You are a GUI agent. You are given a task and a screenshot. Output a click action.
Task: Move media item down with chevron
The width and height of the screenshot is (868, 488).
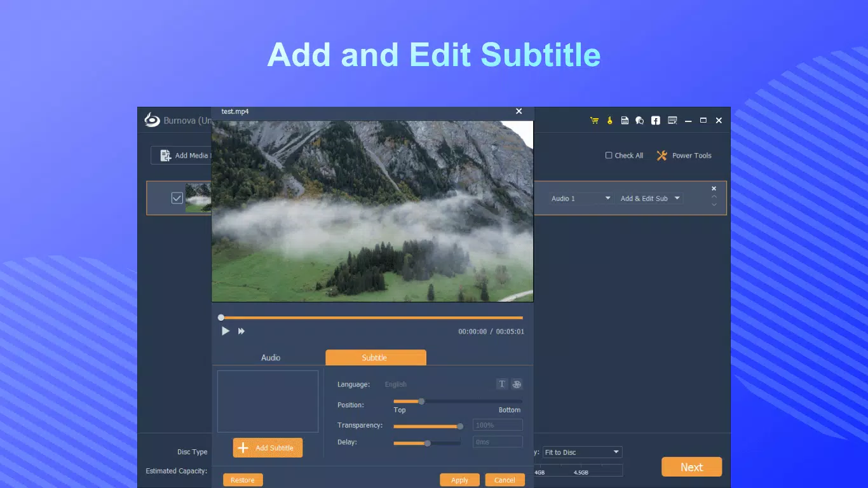coord(714,205)
